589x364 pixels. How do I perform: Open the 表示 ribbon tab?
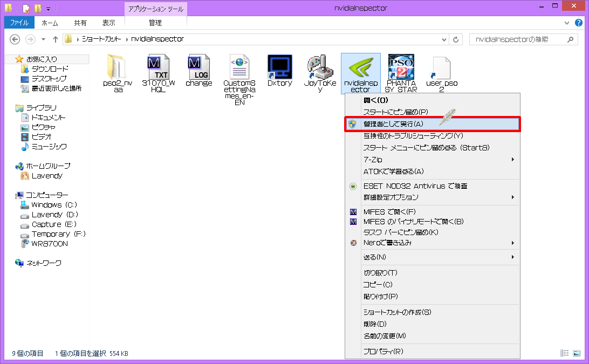point(108,23)
